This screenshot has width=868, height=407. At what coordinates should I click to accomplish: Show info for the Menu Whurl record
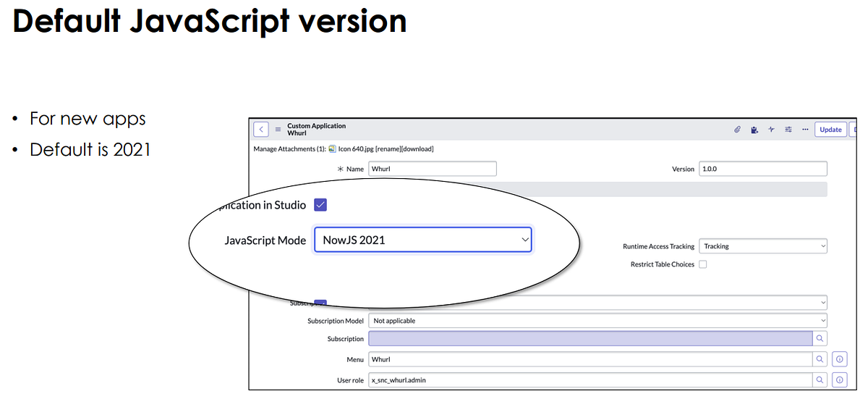pyautogui.click(x=839, y=358)
